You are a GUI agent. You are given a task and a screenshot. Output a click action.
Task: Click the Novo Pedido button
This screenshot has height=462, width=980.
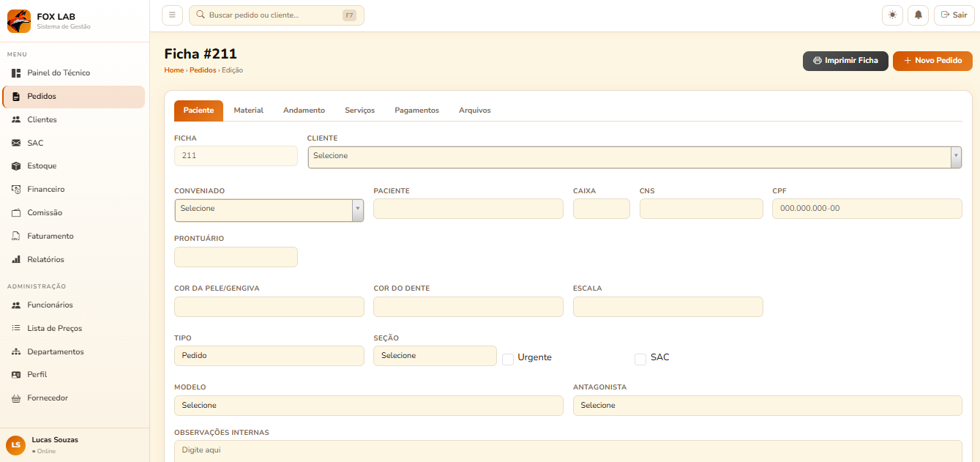[x=932, y=61]
